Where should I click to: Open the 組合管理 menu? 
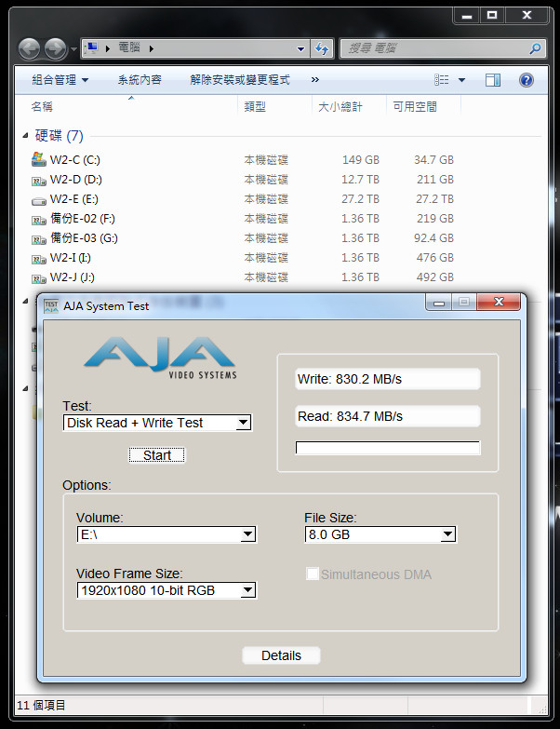(60, 80)
